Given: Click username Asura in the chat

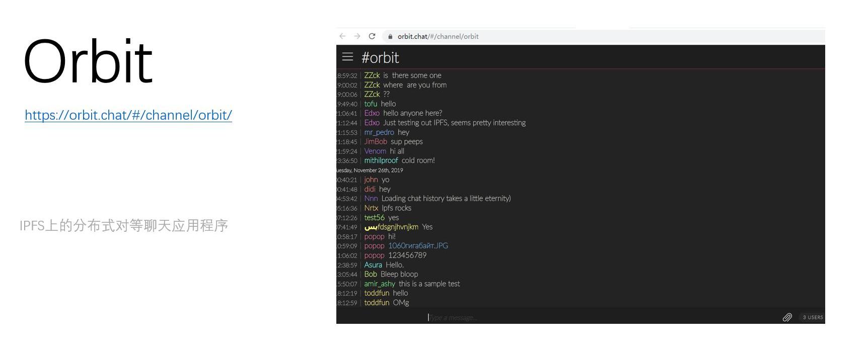Looking at the screenshot, I should pyautogui.click(x=373, y=265).
